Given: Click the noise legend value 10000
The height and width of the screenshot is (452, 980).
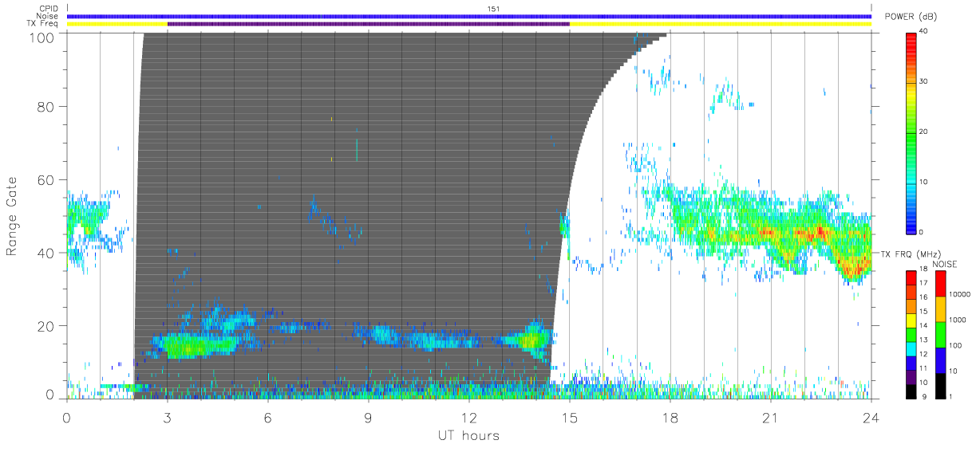Looking at the screenshot, I should pos(960,295).
